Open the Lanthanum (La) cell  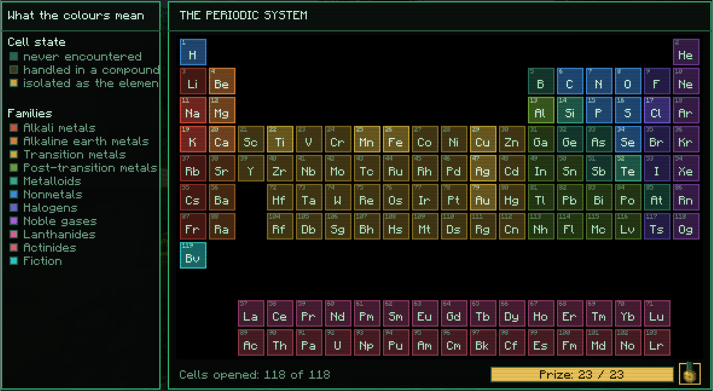[251, 313]
